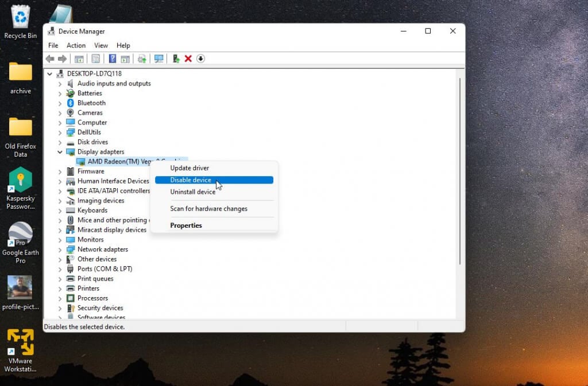Expand Audio inputs and outputs node
Image resolution: width=588 pixels, height=386 pixels.
(x=60, y=84)
